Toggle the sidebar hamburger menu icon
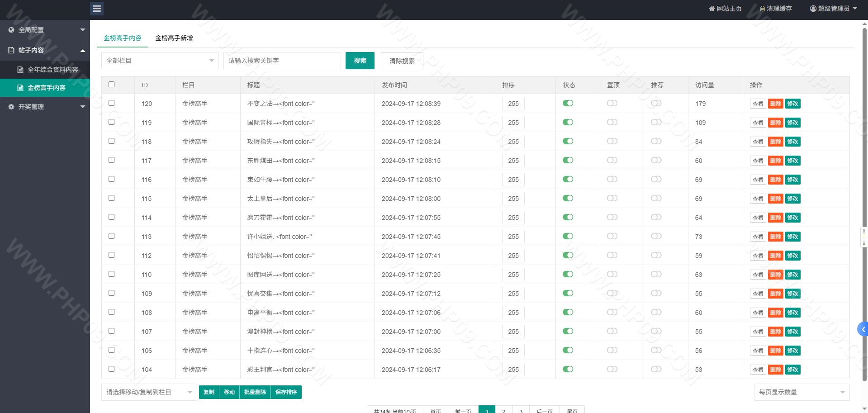The height and width of the screenshot is (413, 868). pyautogui.click(x=97, y=9)
